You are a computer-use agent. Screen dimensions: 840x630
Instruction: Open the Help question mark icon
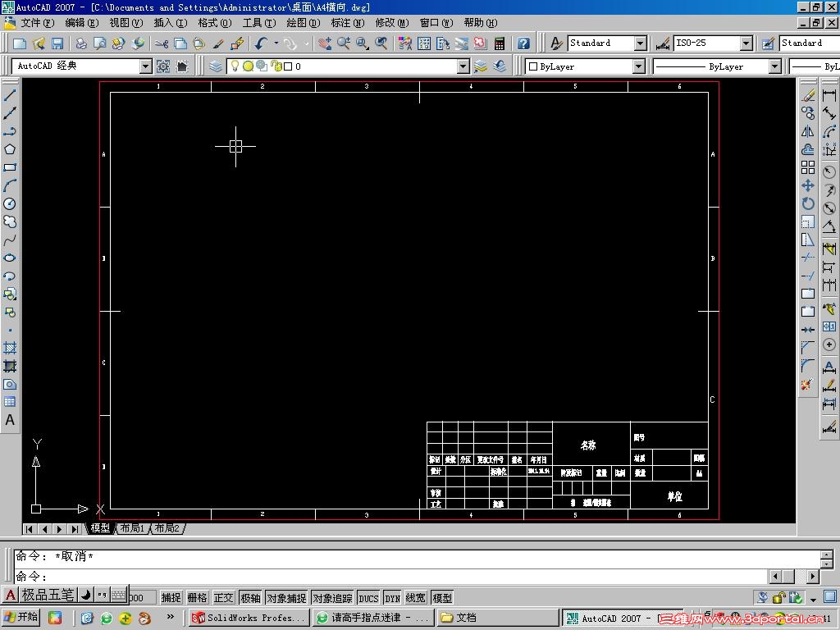pos(523,43)
